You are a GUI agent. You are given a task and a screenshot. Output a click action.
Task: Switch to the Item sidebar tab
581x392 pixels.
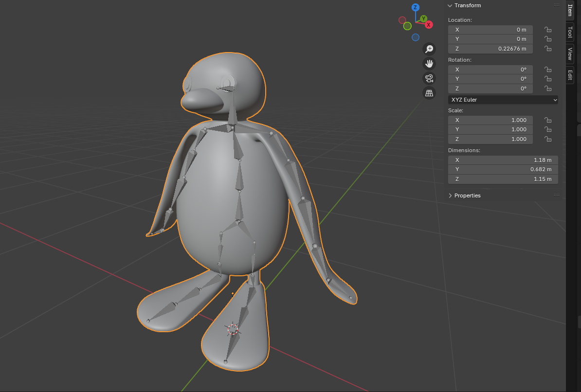click(x=570, y=10)
